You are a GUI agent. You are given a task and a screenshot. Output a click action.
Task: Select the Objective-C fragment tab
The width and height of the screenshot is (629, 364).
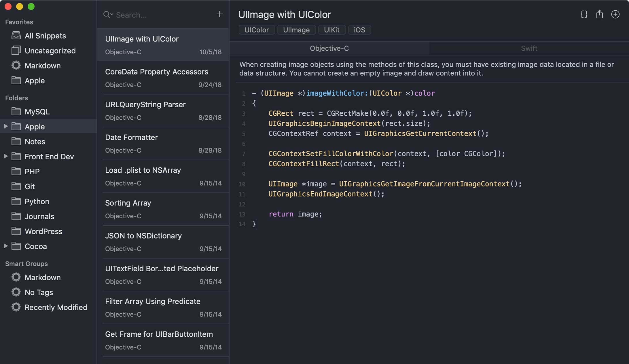(x=329, y=48)
